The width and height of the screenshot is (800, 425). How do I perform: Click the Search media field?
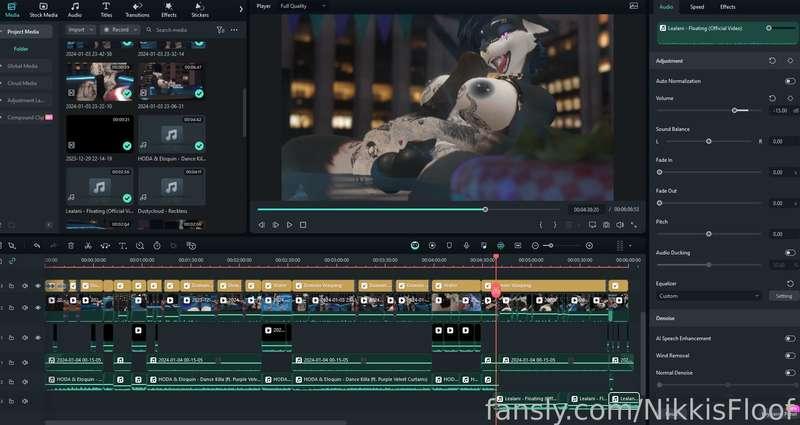tap(181, 30)
